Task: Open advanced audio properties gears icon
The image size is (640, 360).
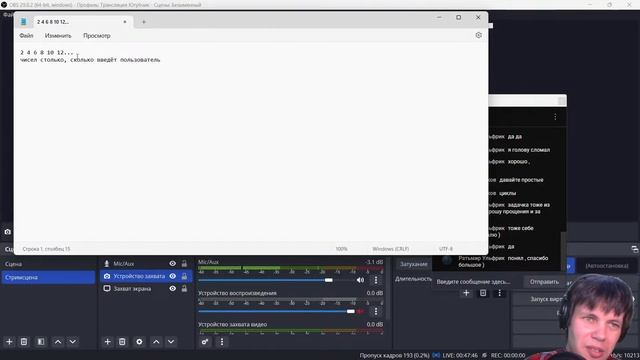Action: tap(205, 342)
